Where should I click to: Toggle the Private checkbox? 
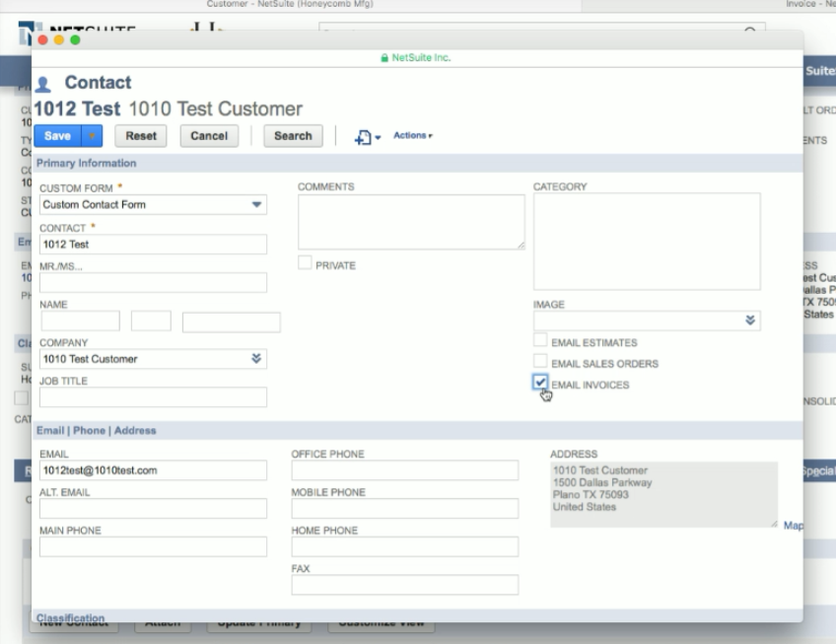(x=305, y=262)
